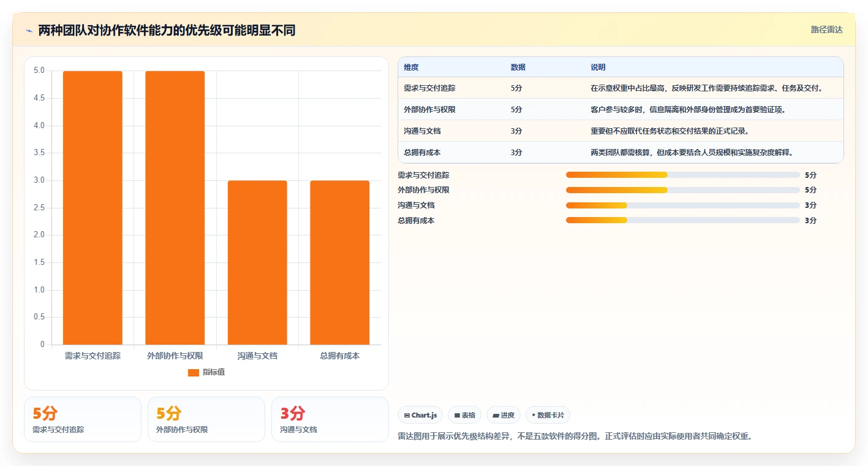Click the 进度 tag chip
Screen dimensions: 868x466
(x=504, y=415)
